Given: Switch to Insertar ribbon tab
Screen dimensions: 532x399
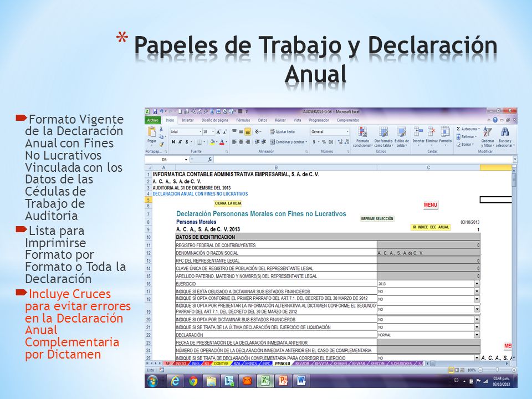Looking at the screenshot, I should coord(188,120).
